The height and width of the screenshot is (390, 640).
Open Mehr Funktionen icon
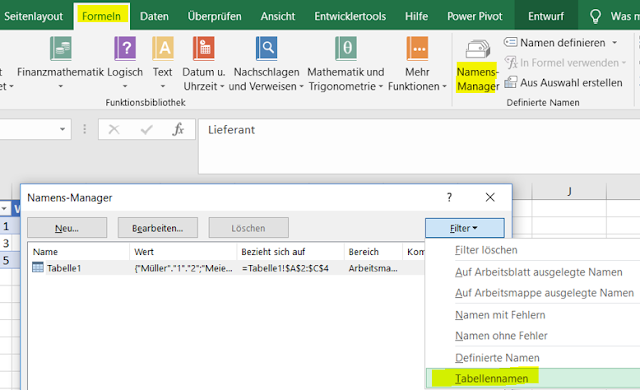click(417, 49)
